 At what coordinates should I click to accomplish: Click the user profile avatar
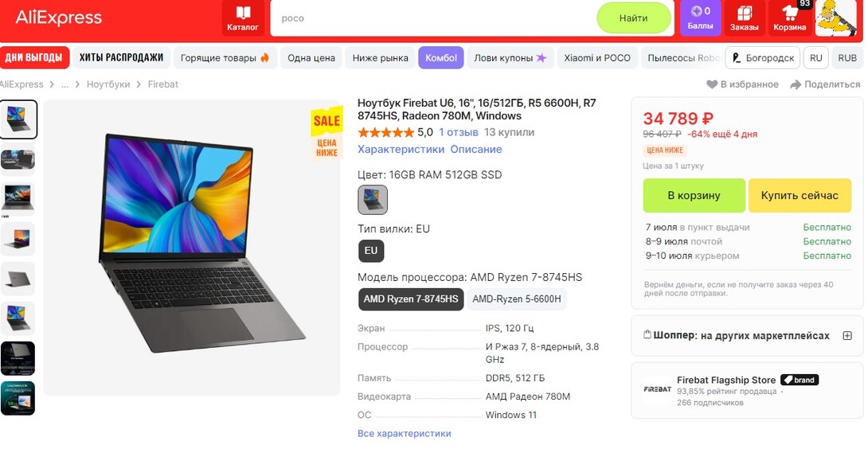pyautogui.click(x=836, y=18)
